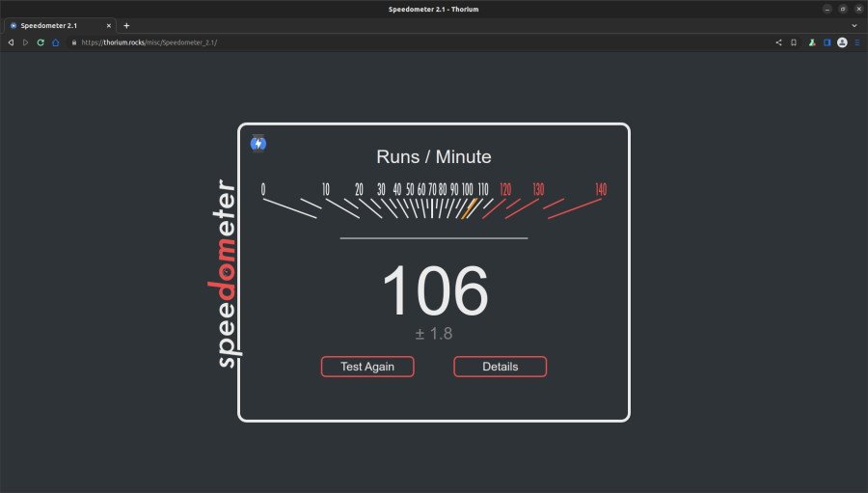Select the Speedometer 2.1 tab
This screenshot has height=493, width=868.
[61, 25]
